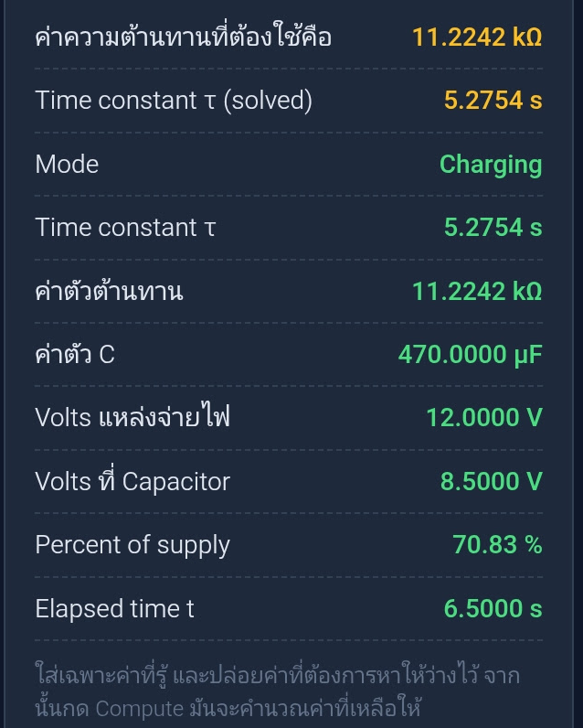Click the Volts แหล่งจ่ายไฟ label

132,416
